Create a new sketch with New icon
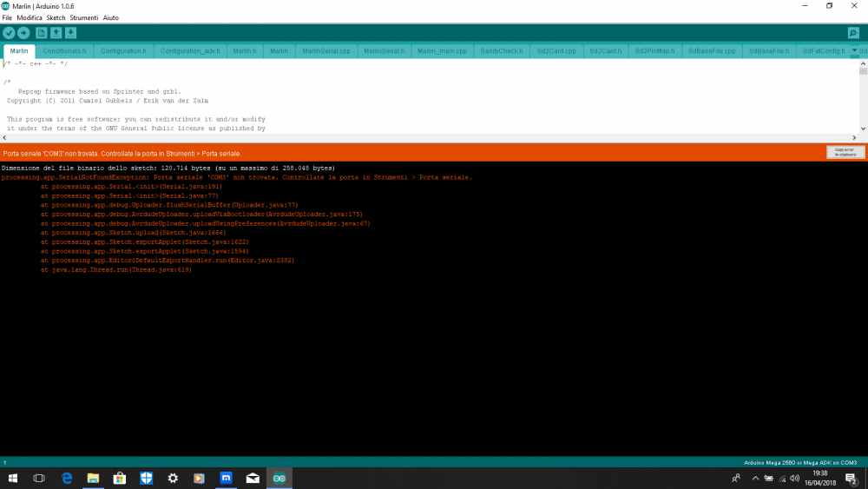Viewport: 868px width, 489px height. (41, 33)
